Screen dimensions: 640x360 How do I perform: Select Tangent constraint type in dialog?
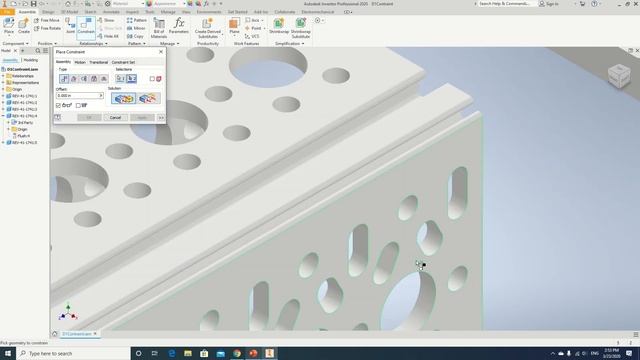tap(84, 78)
